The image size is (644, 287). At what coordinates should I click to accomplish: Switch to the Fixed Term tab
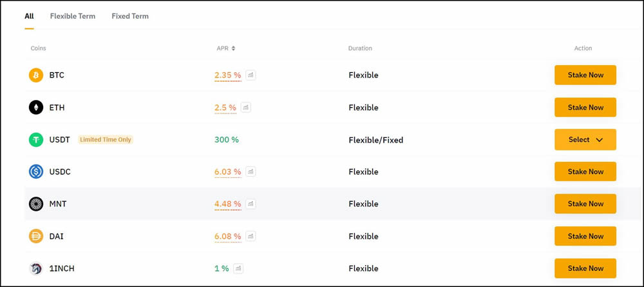click(130, 16)
